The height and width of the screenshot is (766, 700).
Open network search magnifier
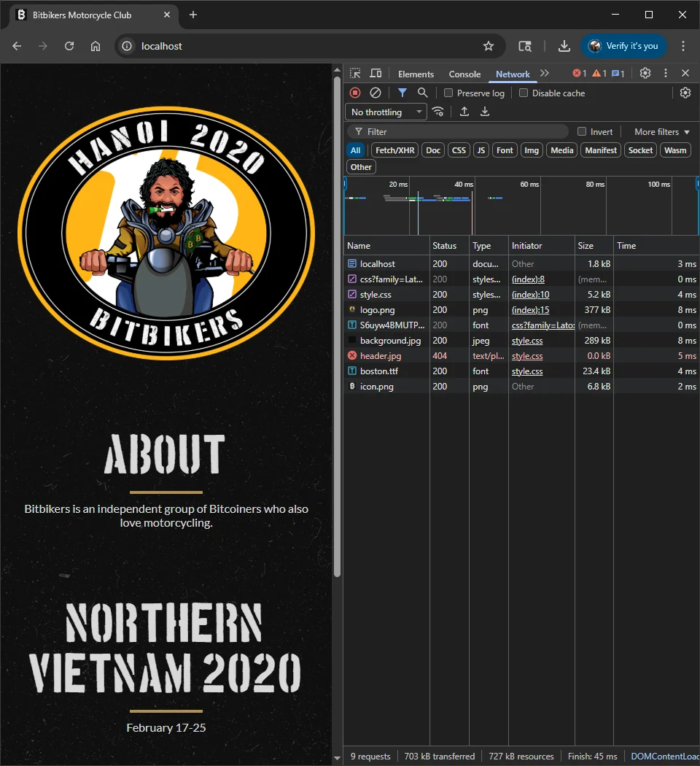click(x=423, y=93)
